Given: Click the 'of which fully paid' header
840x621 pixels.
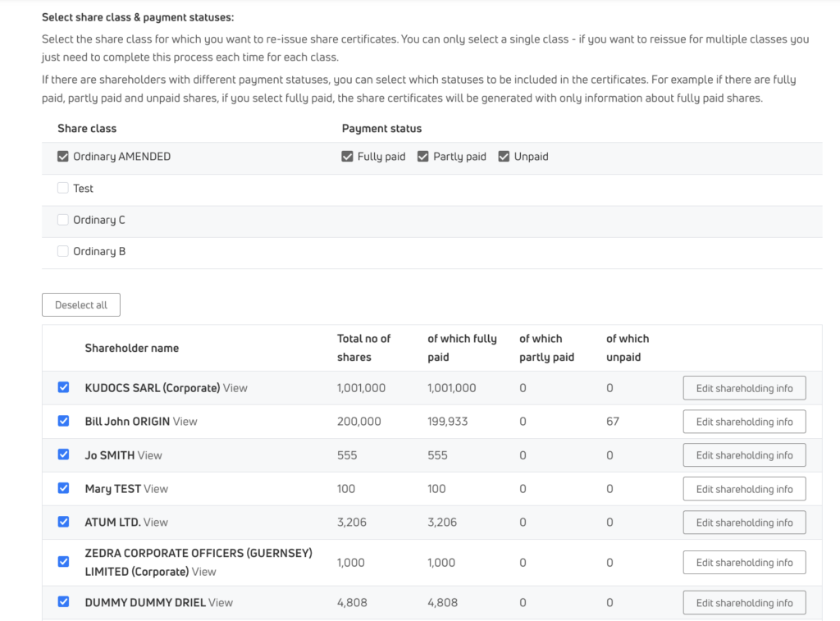Looking at the screenshot, I should coord(463,348).
